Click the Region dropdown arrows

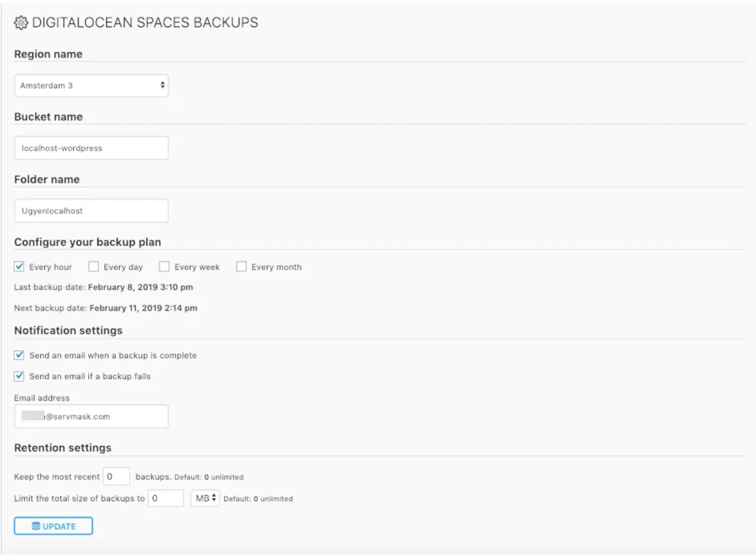[162, 85]
